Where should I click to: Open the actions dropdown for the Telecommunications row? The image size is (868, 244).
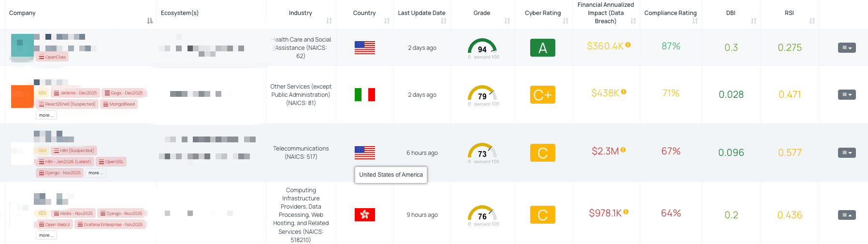click(847, 152)
